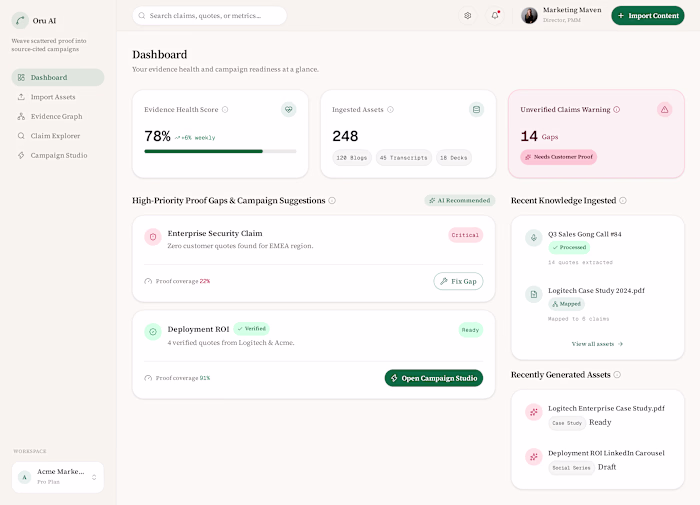Click the Evidence Health Score heart icon

288,109
